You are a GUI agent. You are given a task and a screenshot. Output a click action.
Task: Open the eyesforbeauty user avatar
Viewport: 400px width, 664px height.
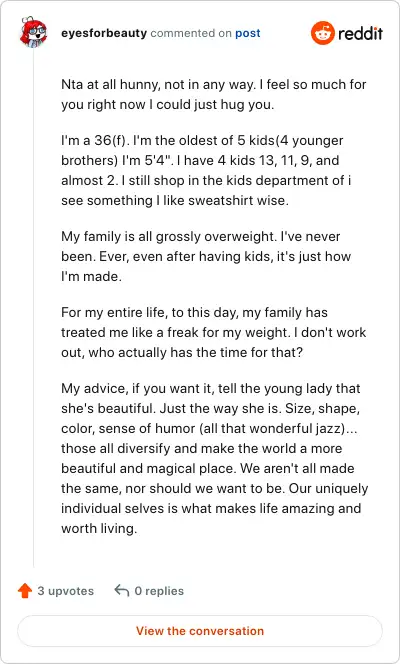click(x=33, y=32)
